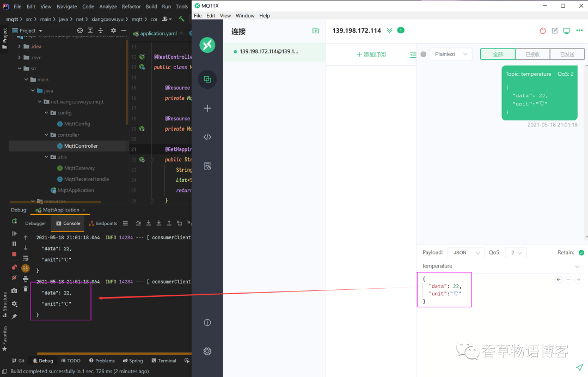The image size is (588, 377).
Task: Click the console print icon
Action: pos(26,279)
